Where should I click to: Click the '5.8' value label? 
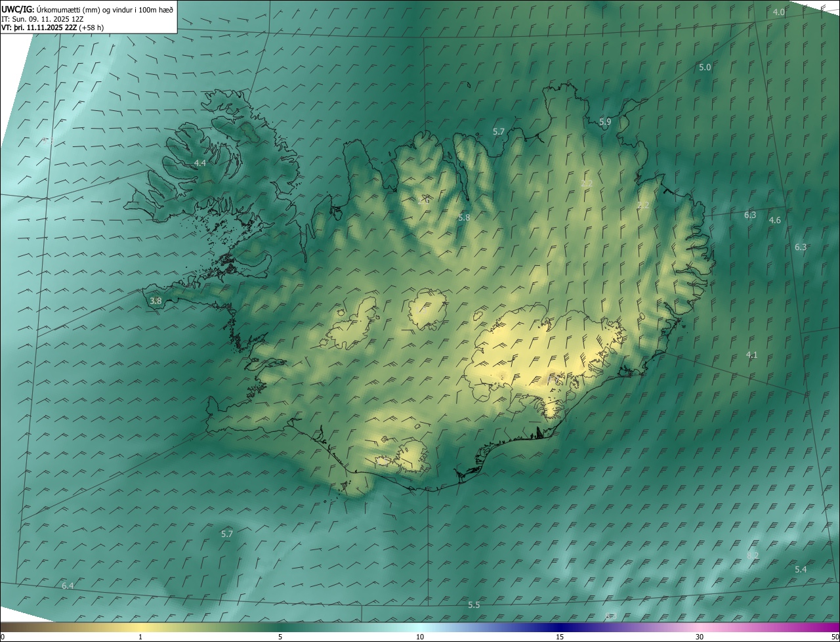pyautogui.click(x=464, y=217)
